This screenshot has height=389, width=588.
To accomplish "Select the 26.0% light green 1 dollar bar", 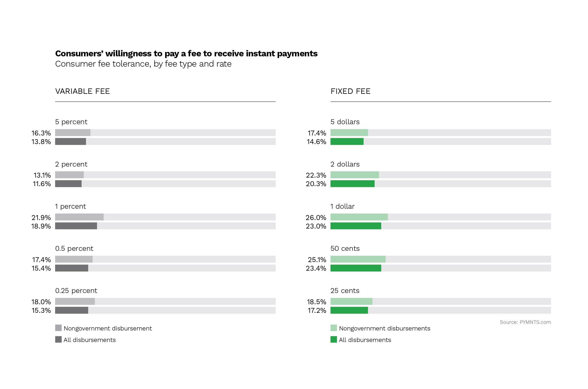I will click(x=359, y=217).
